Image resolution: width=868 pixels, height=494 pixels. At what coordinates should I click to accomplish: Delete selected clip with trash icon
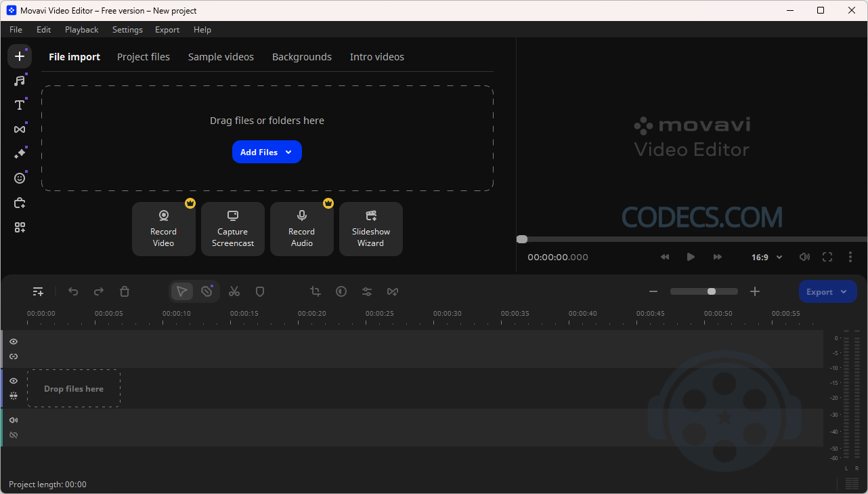coord(125,291)
